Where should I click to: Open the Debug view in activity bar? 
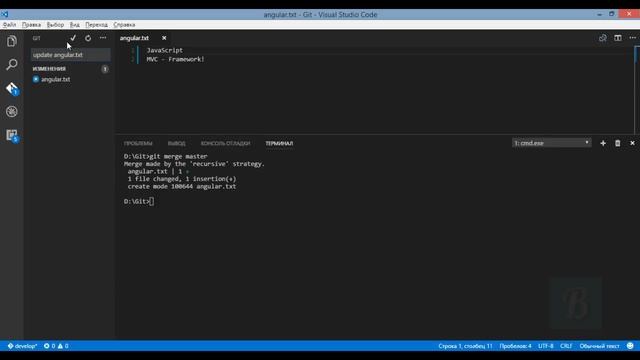pos(12,111)
